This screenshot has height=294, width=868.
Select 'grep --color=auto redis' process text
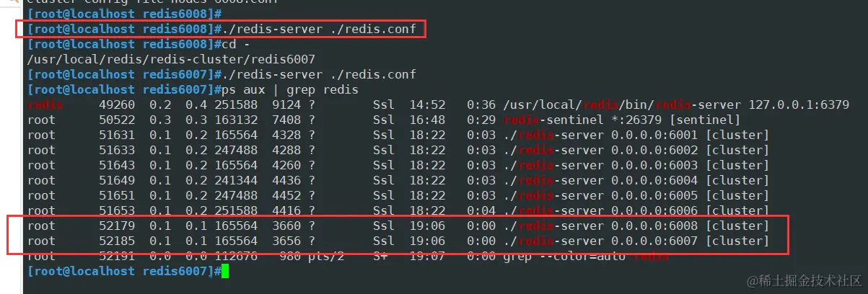click(586, 257)
